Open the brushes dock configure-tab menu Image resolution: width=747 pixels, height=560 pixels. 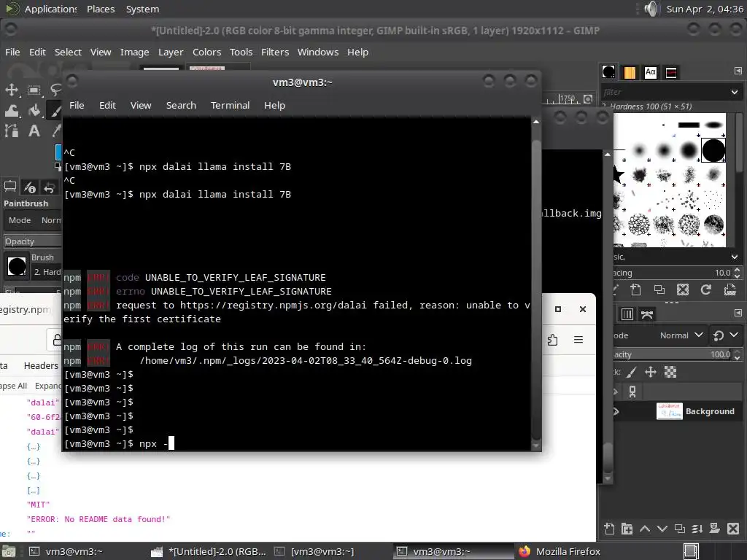click(x=738, y=71)
